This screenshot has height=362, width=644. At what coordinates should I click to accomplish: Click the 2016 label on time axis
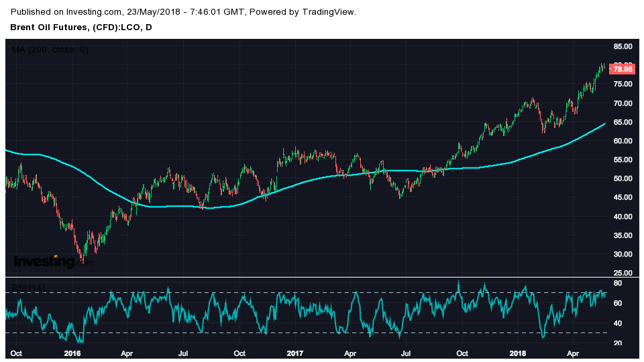pyautogui.click(x=72, y=353)
